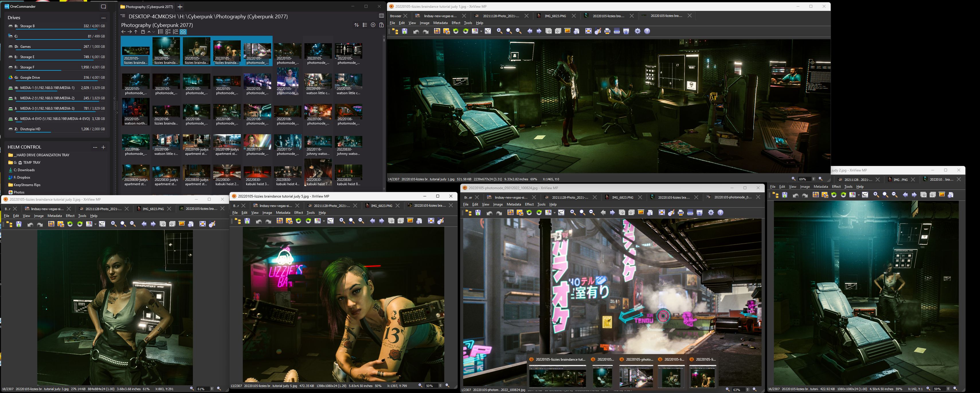The image size is (980, 393).
Task: Open Settings gear in judy 1.jpg window toolbar
Action: 637,31
